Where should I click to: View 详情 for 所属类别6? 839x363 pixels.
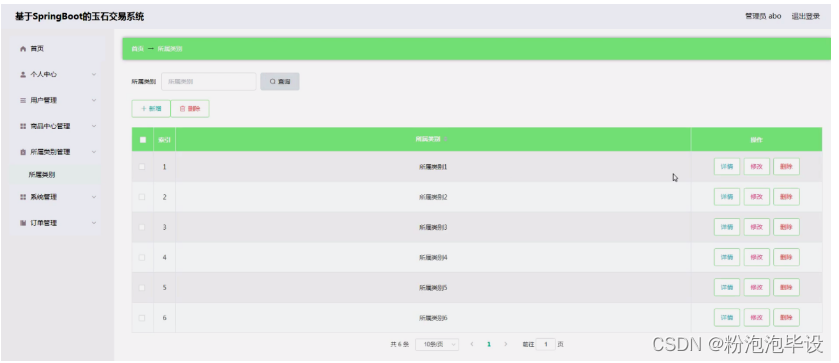click(727, 317)
